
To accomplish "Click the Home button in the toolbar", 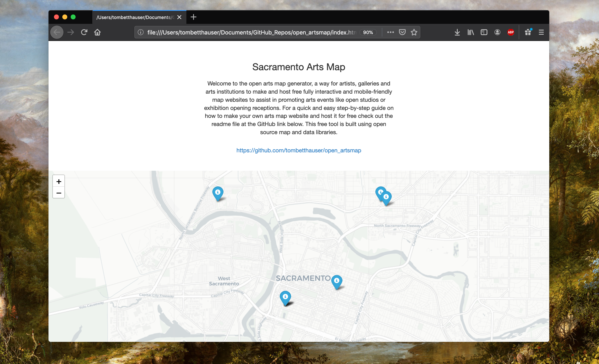I will click(x=97, y=32).
